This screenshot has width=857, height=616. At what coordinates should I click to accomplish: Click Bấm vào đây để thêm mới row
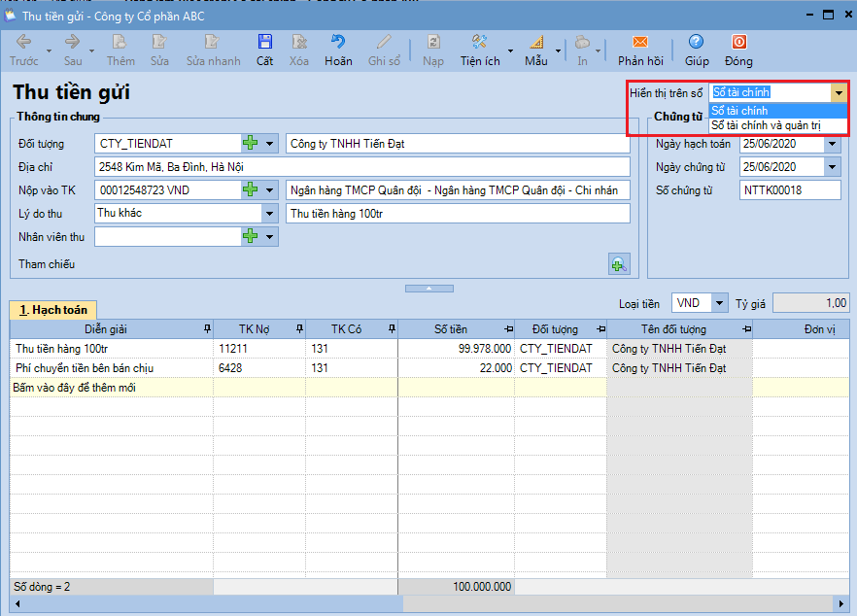[308, 388]
